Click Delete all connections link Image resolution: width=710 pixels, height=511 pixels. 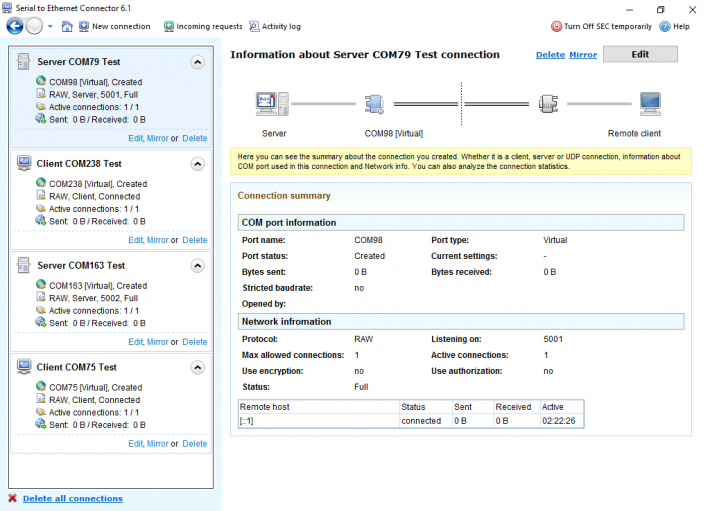tap(72, 498)
